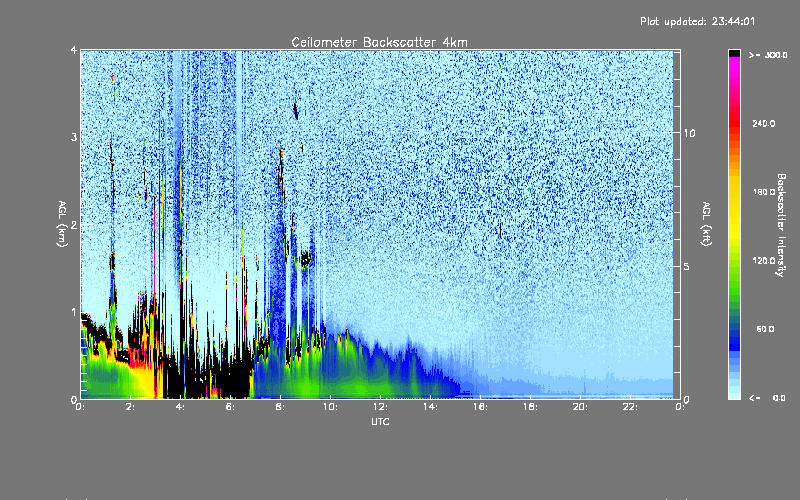
Task: Click the "AGL (kft)" right axis label
Action: click(706, 224)
